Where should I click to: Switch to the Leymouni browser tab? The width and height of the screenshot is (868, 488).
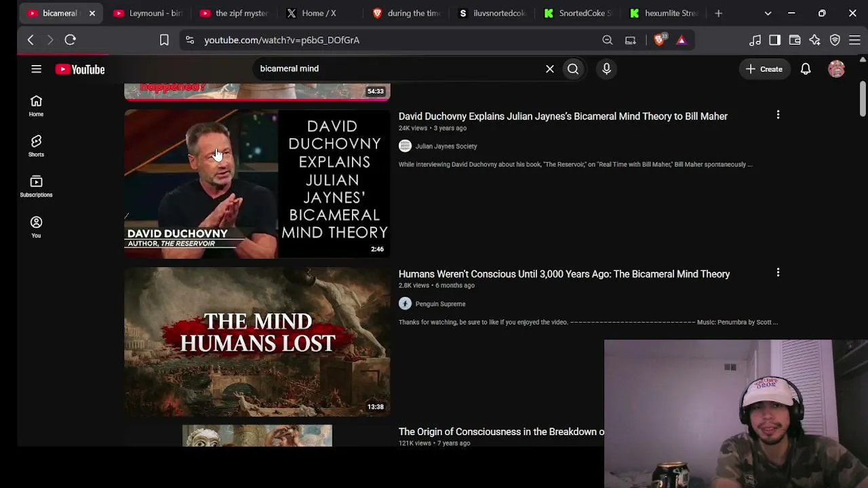(x=148, y=13)
